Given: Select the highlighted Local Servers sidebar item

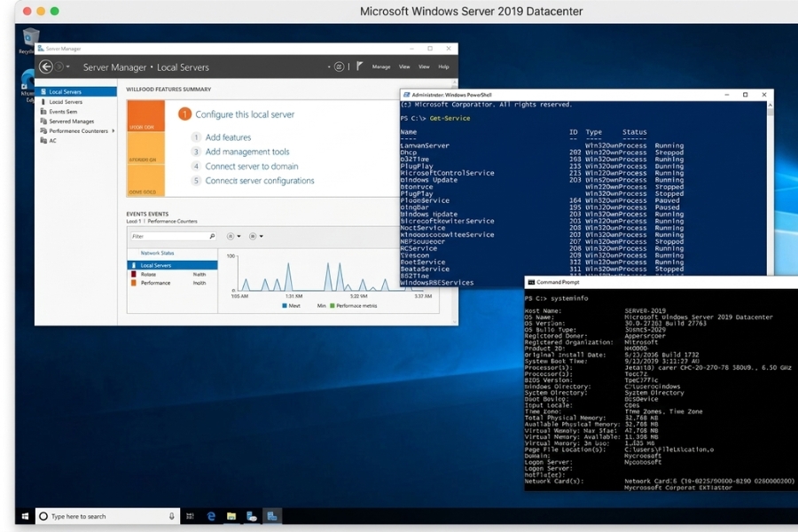Looking at the screenshot, I should (76, 91).
